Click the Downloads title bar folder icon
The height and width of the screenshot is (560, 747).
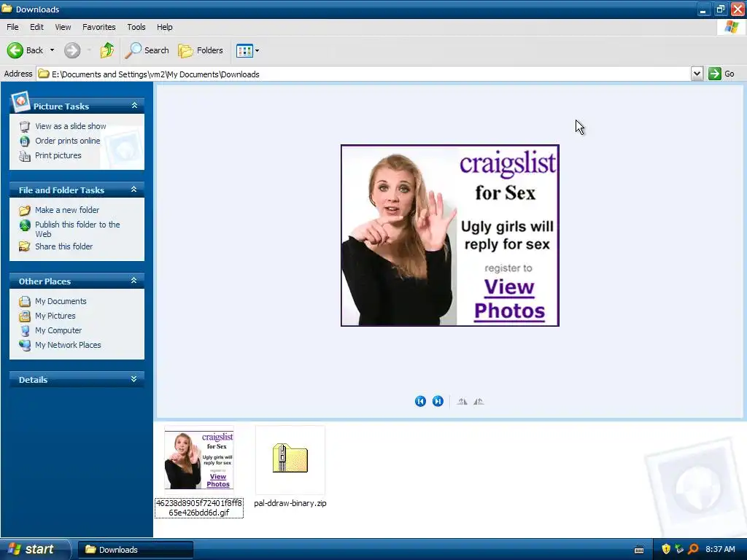pos(7,9)
